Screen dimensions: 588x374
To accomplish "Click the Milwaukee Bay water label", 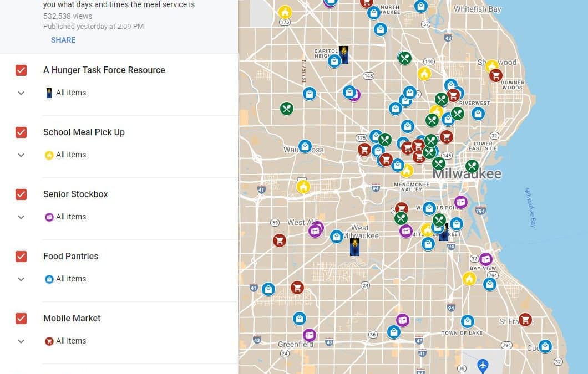I will (530, 208).
